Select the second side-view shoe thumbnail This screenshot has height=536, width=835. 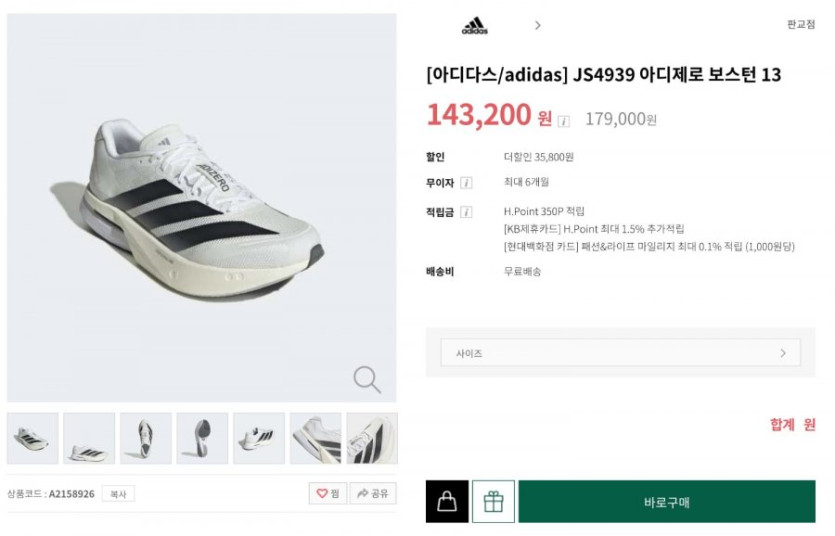pyautogui.click(x=89, y=438)
